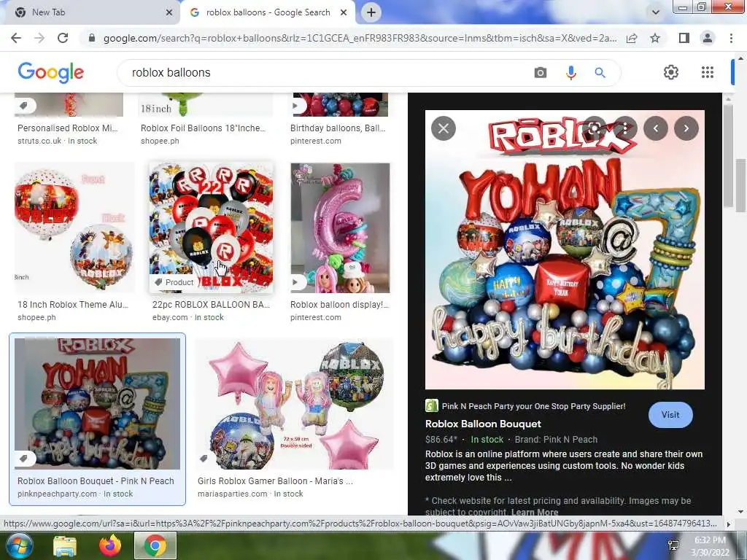Switch to roblox balloons Google Search tab
Viewport: 747px width, 560px height.
[268, 12]
